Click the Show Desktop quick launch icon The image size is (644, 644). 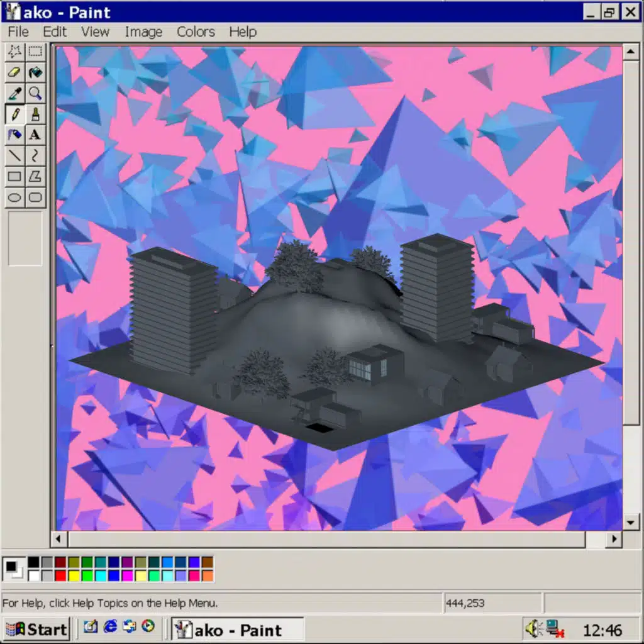click(91, 626)
